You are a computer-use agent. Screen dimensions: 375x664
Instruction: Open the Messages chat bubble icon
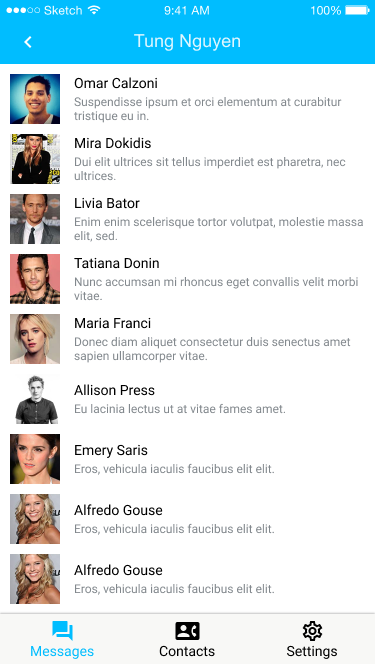pos(63,631)
